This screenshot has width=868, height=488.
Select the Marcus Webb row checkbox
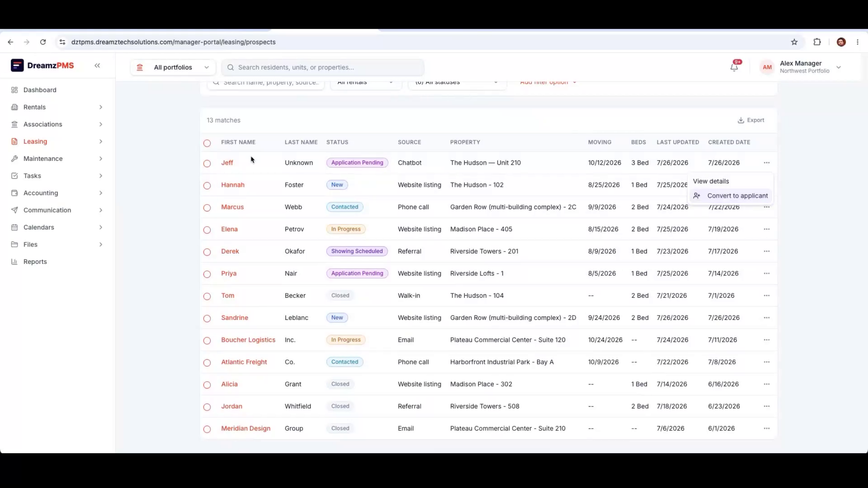[x=207, y=207]
